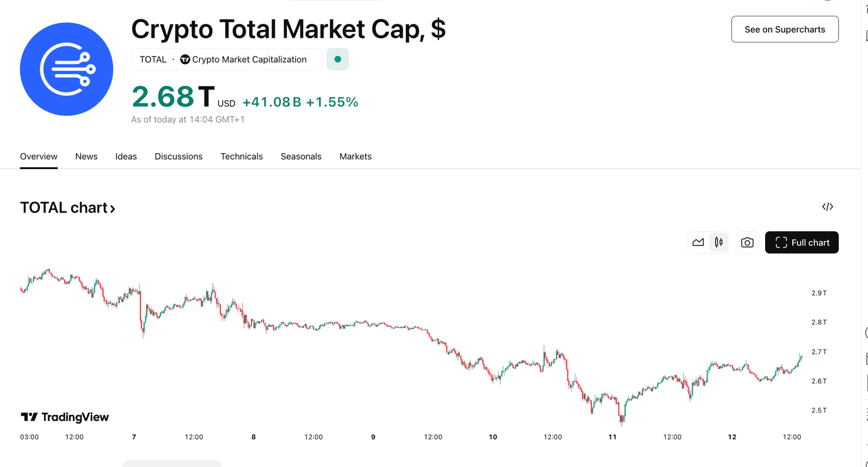Open the Ideas tab

point(126,157)
